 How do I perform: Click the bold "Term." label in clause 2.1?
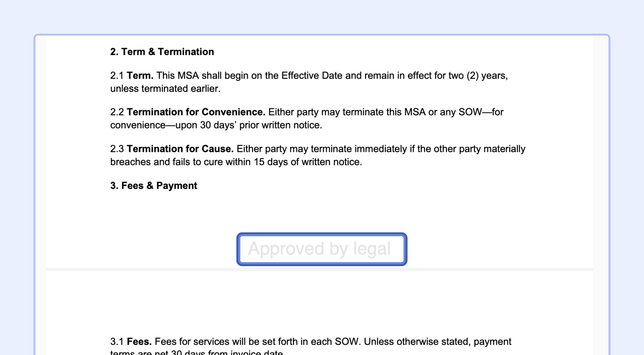point(140,76)
